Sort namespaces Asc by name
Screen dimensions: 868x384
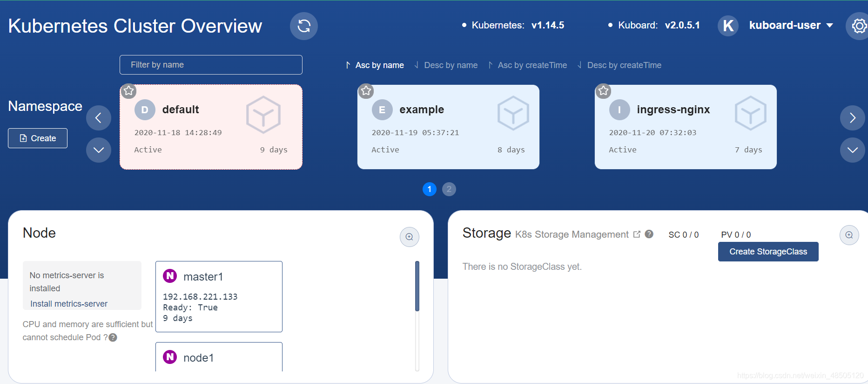pos(375,65)
